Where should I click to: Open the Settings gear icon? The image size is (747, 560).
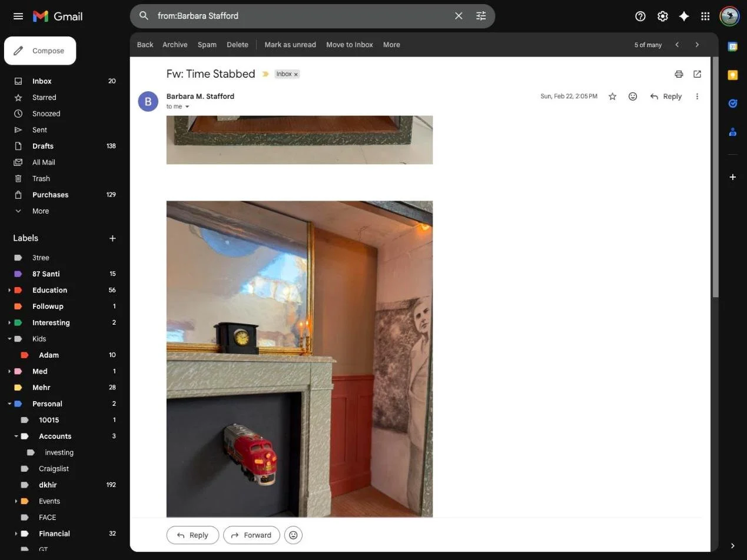click(x=662, y=16)
